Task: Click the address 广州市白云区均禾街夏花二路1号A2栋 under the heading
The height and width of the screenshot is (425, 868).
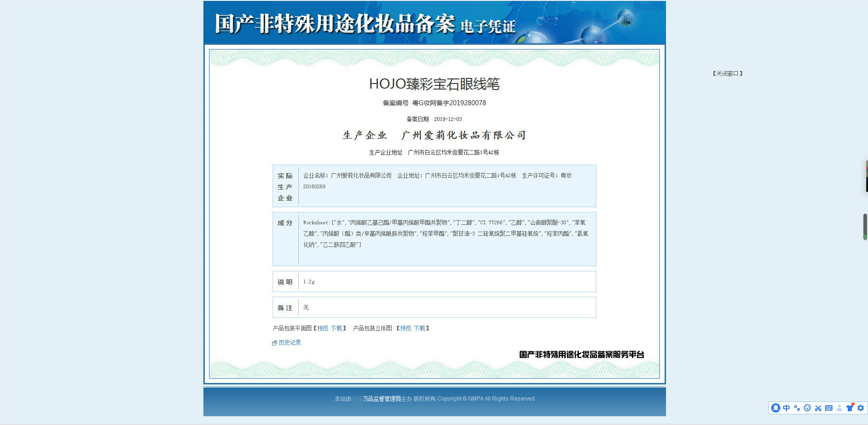Action: click(453, 152)
